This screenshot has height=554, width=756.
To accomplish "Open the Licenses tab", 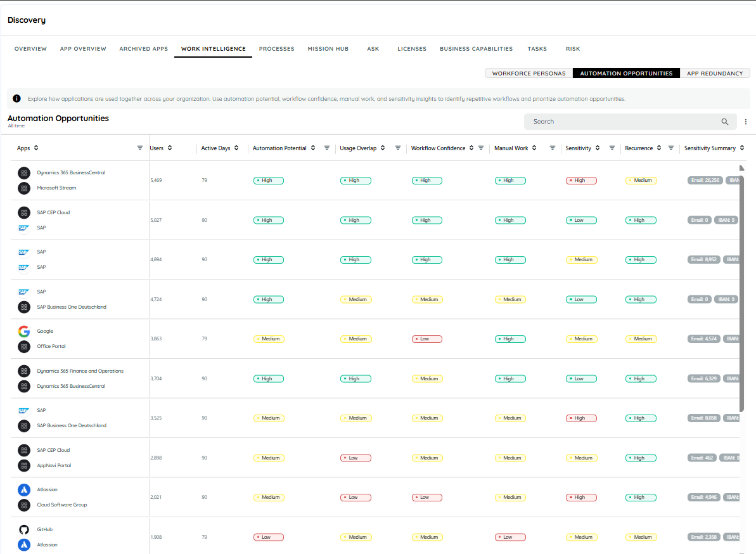I will point(412,49).
